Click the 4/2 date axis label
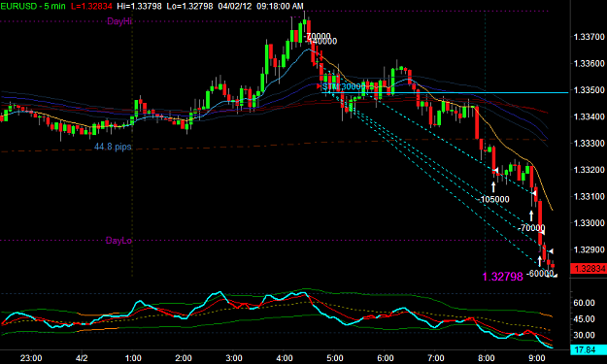The image size is (607, 364). [x=82, y=358]
